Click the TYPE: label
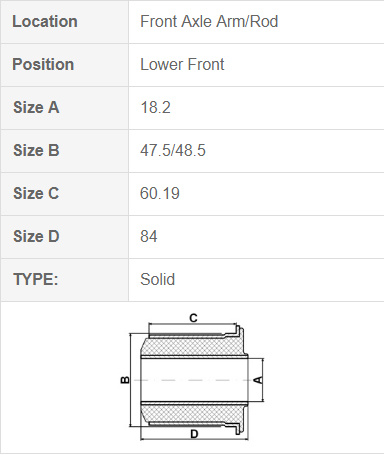The width and height of the screenshot is (384, 455). 36,279
